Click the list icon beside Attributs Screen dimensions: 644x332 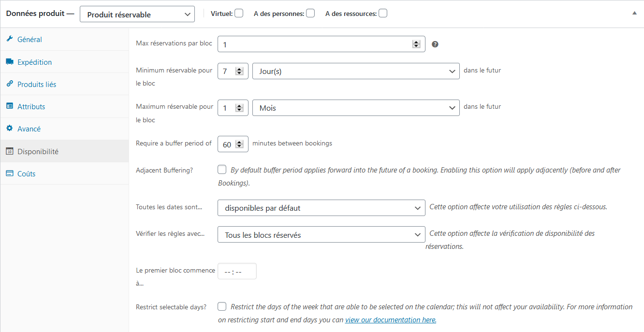click(x=10, y=106)
